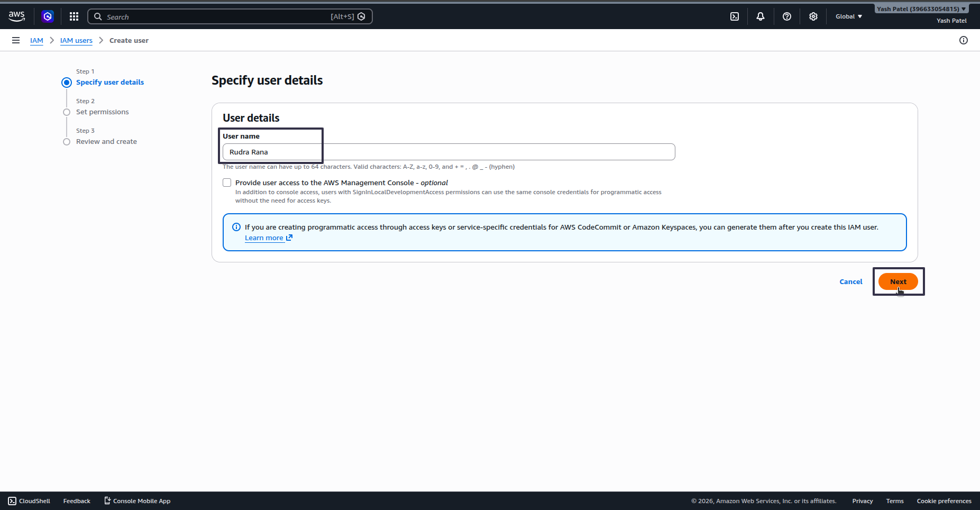Launch CloudShell from top bar icon
The width and height of the screenshot is (980, 510).
[x=735, y=16]
